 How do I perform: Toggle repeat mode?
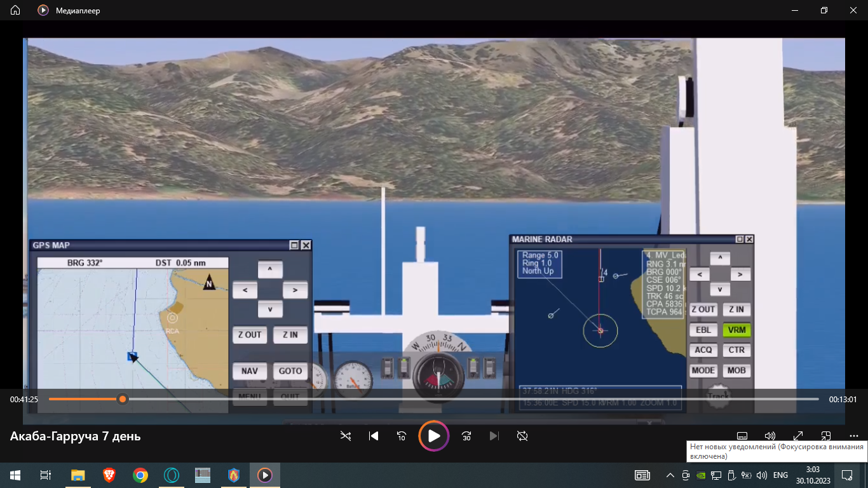pos(522,436)
